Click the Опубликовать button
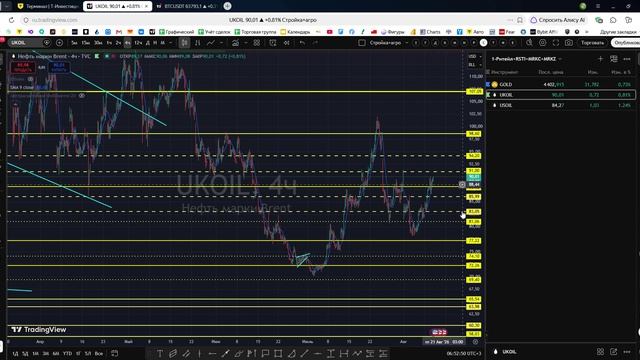Image resolution: width=640 pixels, height=360 pixels. coord(625,42)
